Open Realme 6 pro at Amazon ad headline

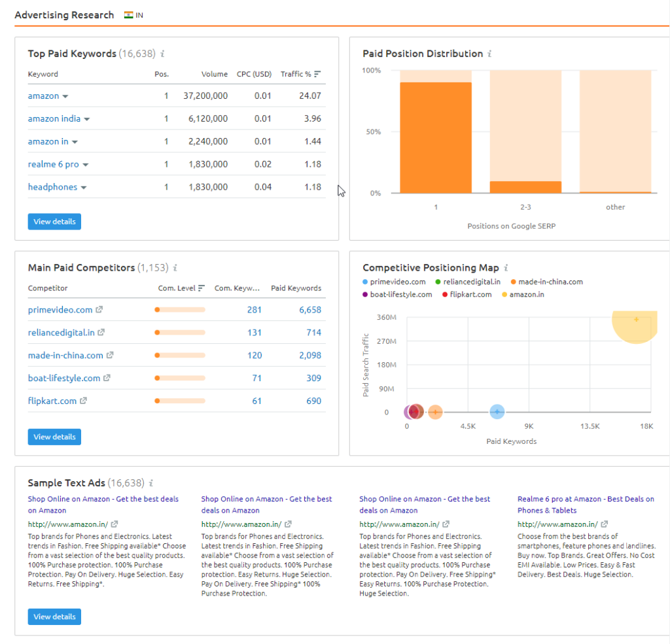click(586, 504)
